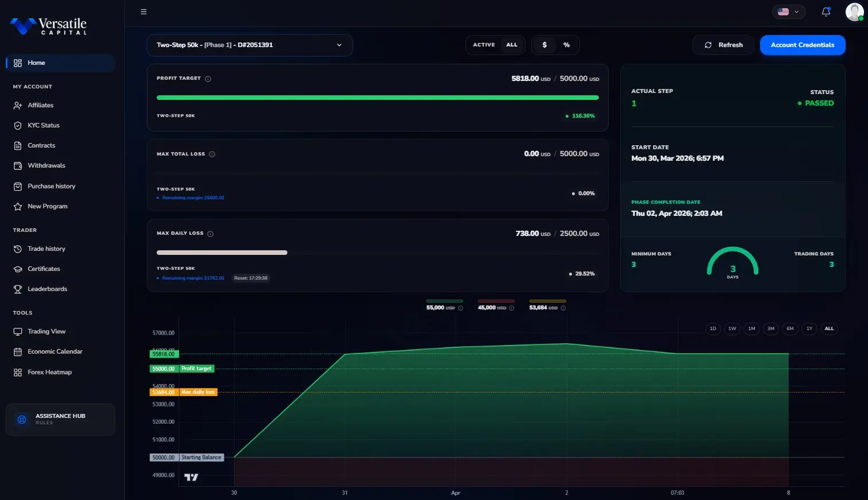Show Max Daily Loss info icon
The image size is (868, 500).
210,234
